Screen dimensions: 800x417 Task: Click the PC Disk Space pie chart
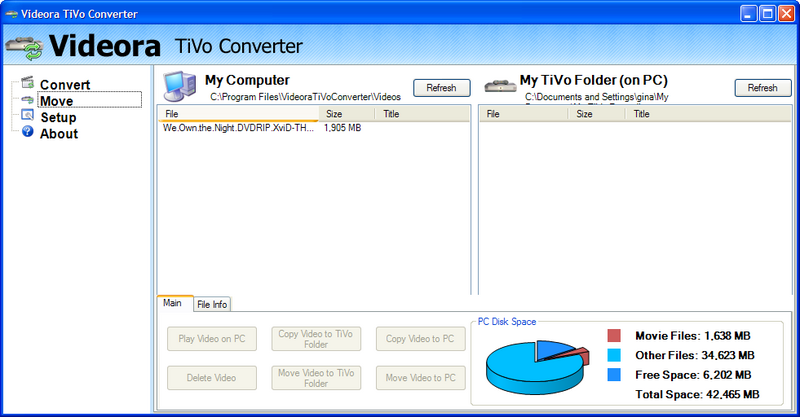pos(537,366)
